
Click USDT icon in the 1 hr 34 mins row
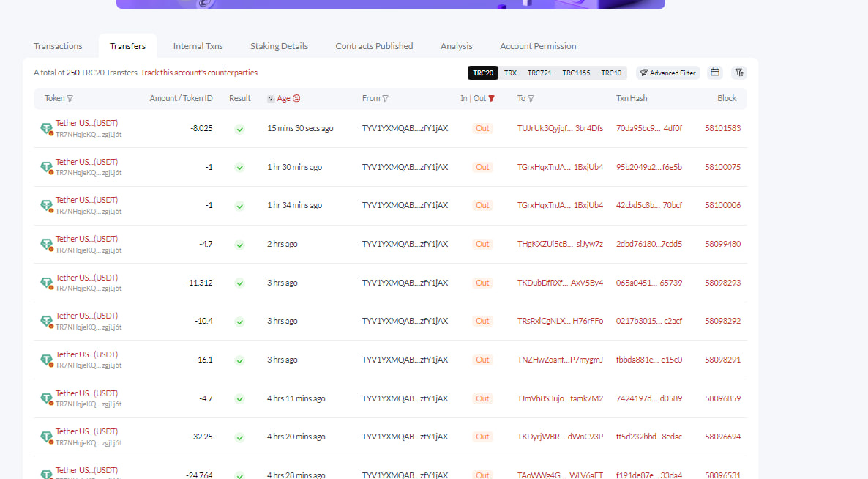(x=47, y=206)
